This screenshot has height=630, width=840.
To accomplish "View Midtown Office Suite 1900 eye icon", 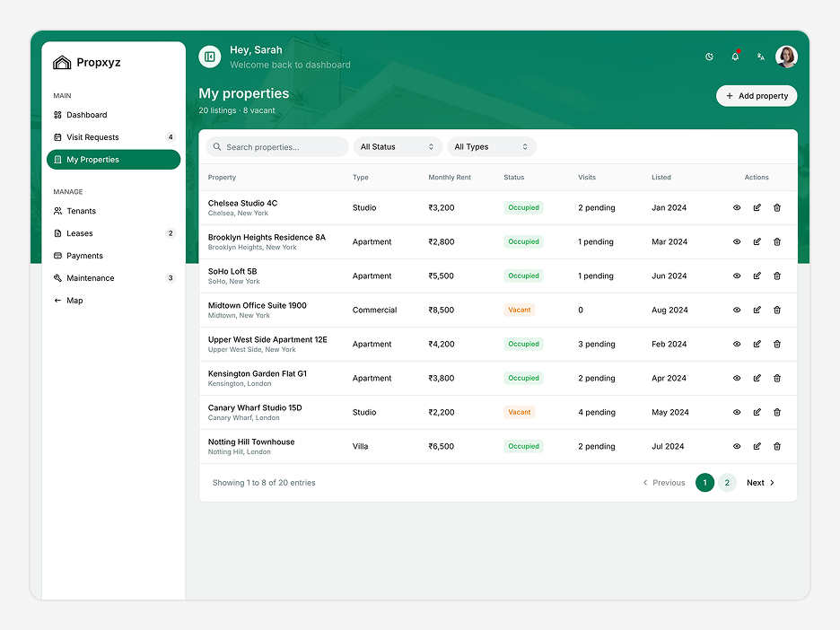I will [x=737, y=310].
